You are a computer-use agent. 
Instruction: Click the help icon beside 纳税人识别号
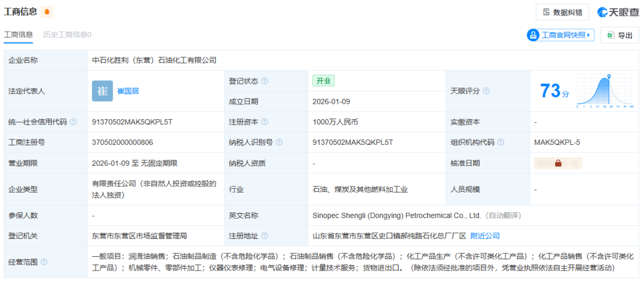pos(279,142)
